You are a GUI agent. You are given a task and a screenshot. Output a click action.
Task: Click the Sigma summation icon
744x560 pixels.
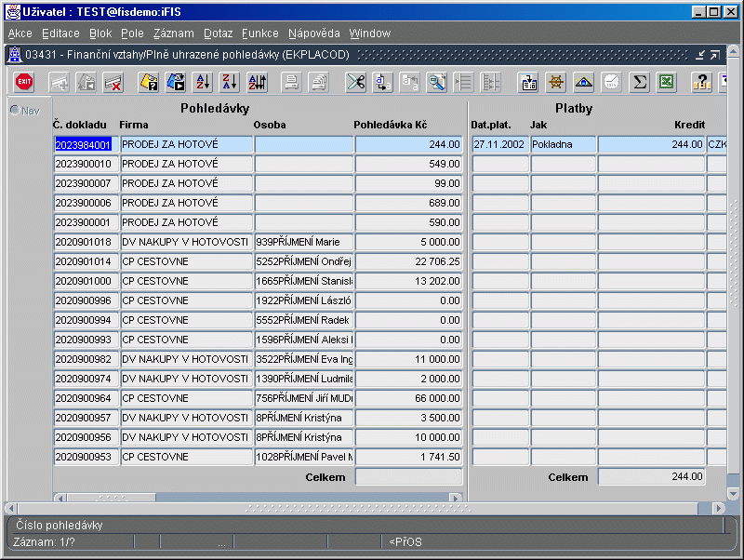click(x=639, y=82)
